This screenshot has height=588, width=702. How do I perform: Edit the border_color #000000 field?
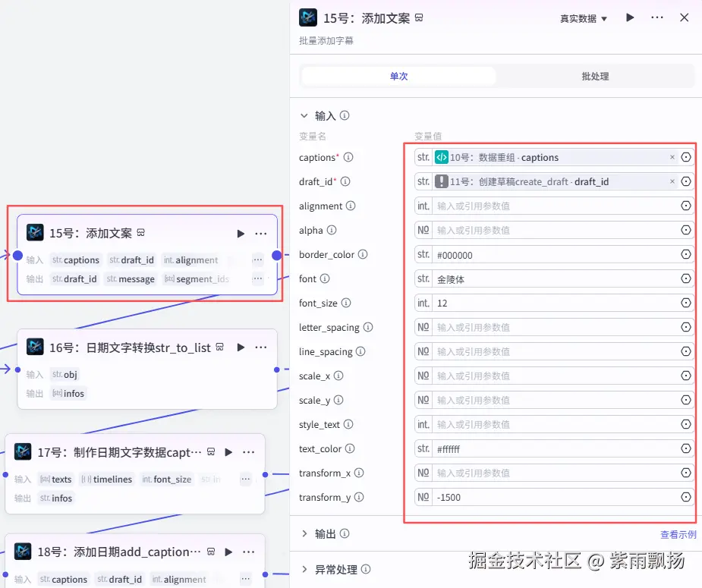(556, 255)
